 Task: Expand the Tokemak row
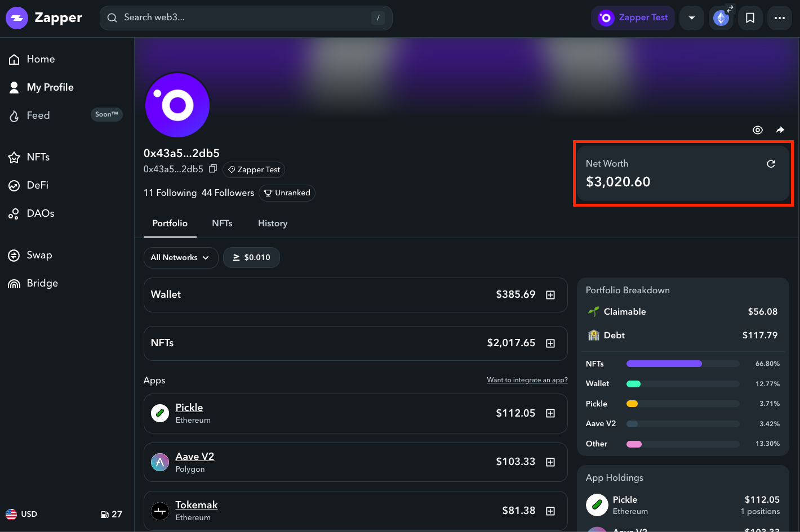point(550,511)
